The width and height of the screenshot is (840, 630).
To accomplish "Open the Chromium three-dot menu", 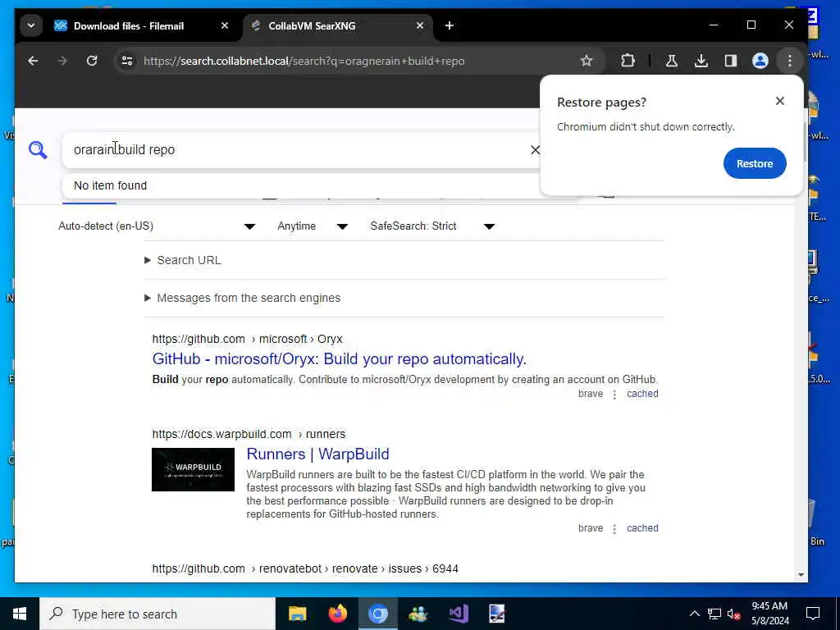I will click(x=790, y=61).
